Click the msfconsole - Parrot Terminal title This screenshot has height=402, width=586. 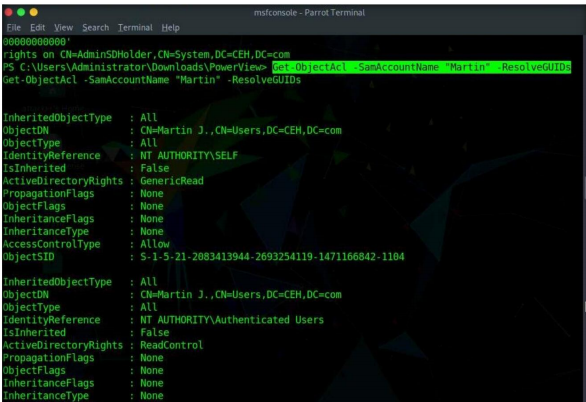(309, 13)
